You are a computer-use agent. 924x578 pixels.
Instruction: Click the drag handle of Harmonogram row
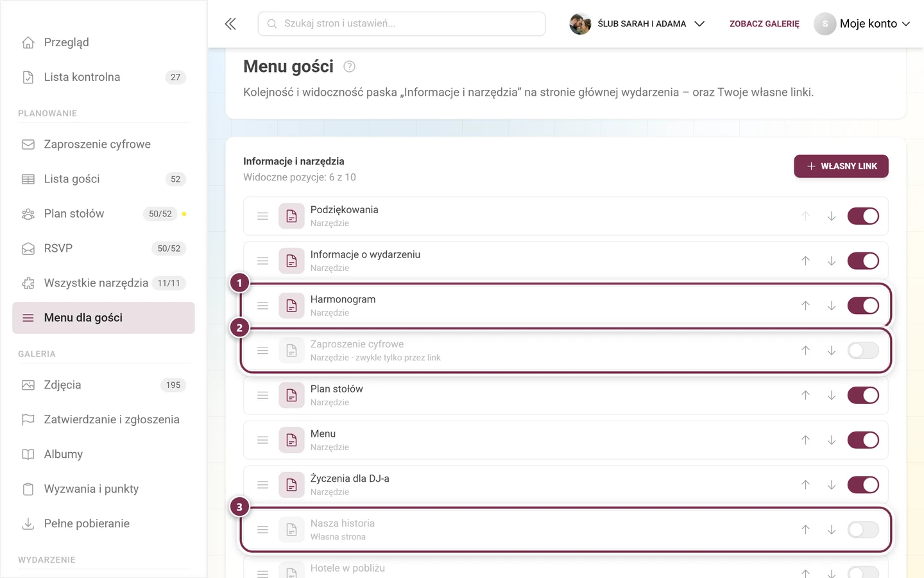point(262,306)
